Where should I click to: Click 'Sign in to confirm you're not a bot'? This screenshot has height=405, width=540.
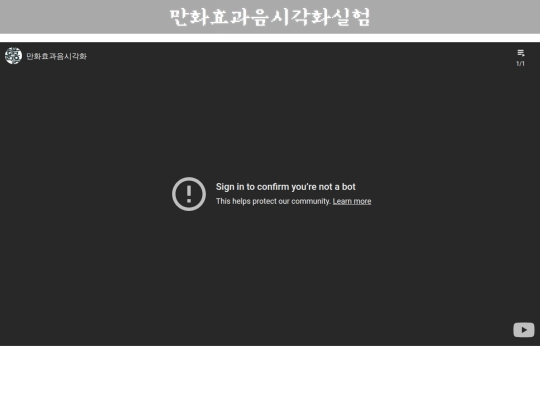[x=285, y=187]
